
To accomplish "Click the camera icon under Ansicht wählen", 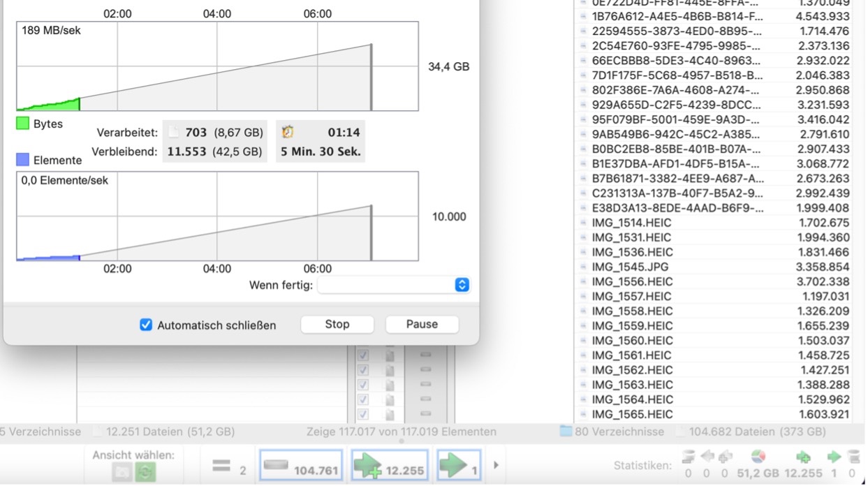I will (122, 473).
